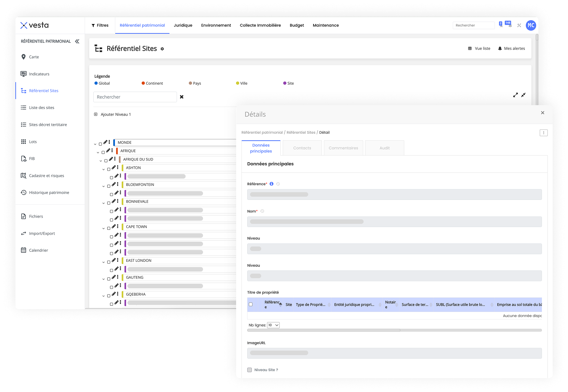Switch to the Contacts tab
Image resolution: width=568 pixels, height=392 pixels.
tap(302, 148)
